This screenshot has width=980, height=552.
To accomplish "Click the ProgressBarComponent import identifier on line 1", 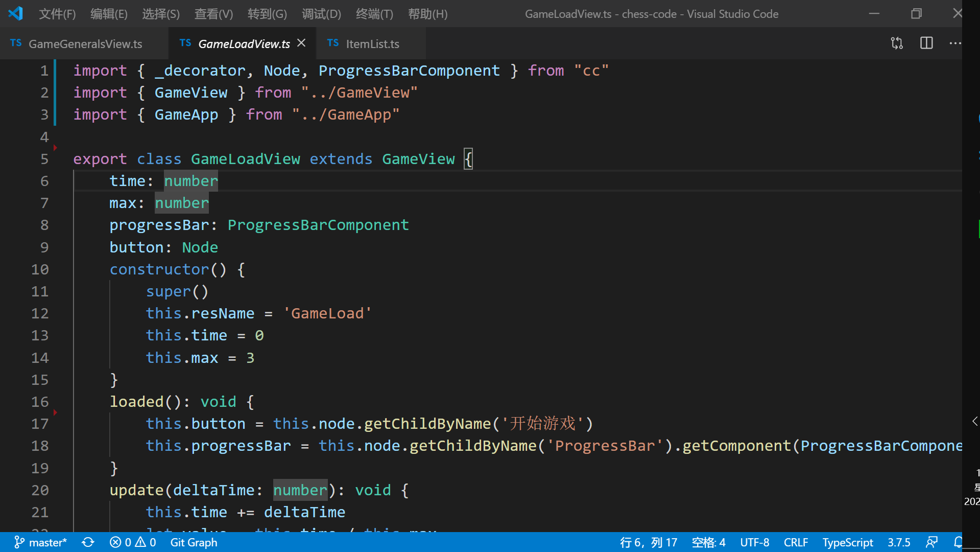I will tap(409, 71).
